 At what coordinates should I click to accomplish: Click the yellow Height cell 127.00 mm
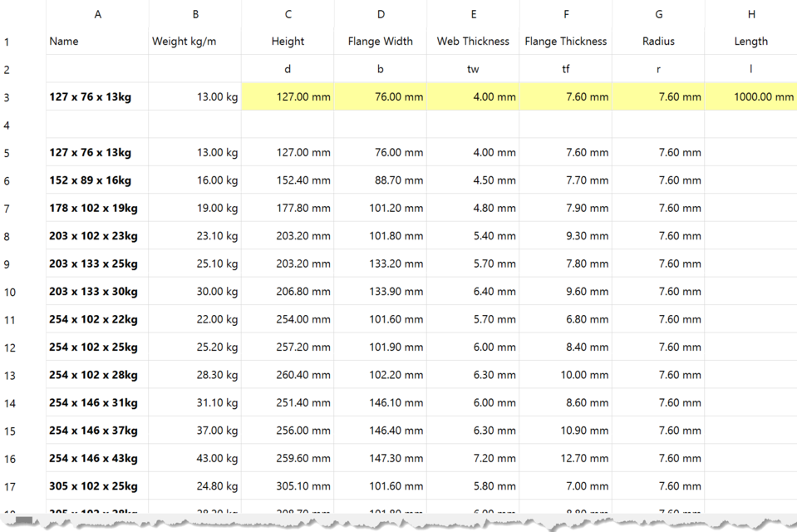click(288, 97)
